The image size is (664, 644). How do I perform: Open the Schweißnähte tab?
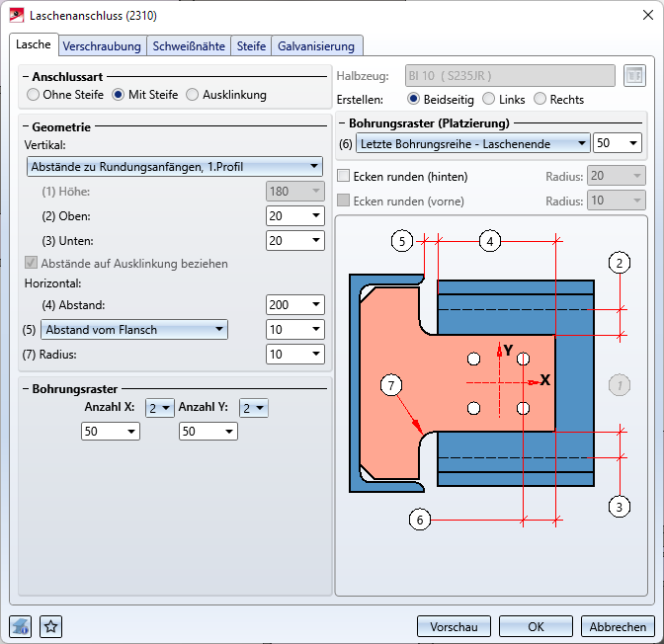189,45
